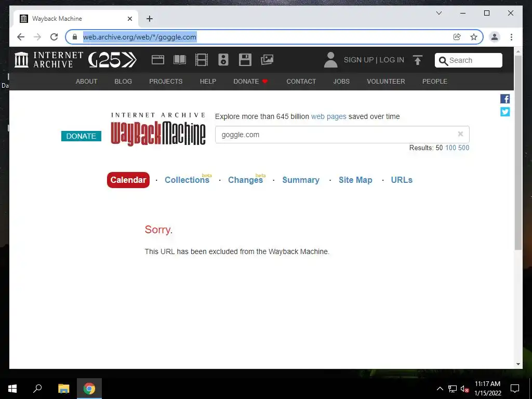
Task: Open the Images icon
Action: 267,60
